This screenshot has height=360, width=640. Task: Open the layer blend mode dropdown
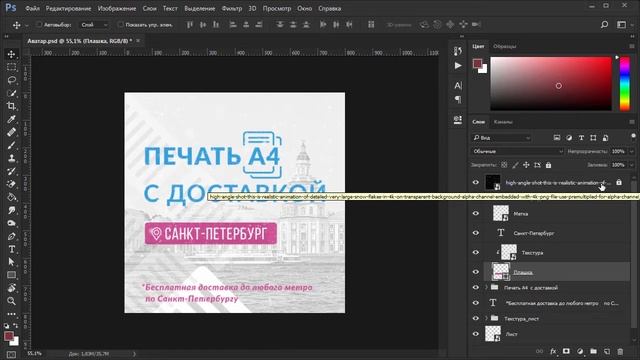pyautogui.click(x=517, y=151)
